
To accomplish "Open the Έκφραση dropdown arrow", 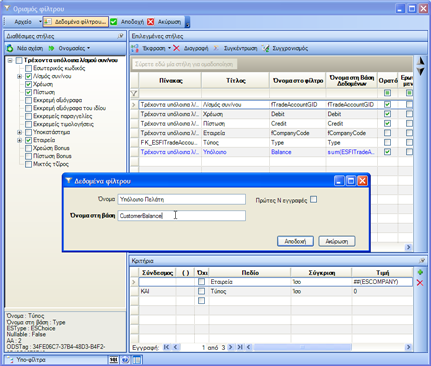I will point(169,48).
